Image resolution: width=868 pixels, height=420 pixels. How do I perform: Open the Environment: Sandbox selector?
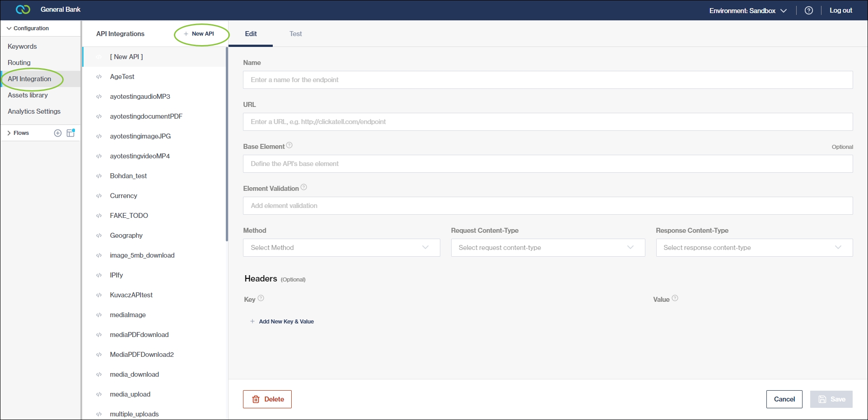[x=747, y=10]
